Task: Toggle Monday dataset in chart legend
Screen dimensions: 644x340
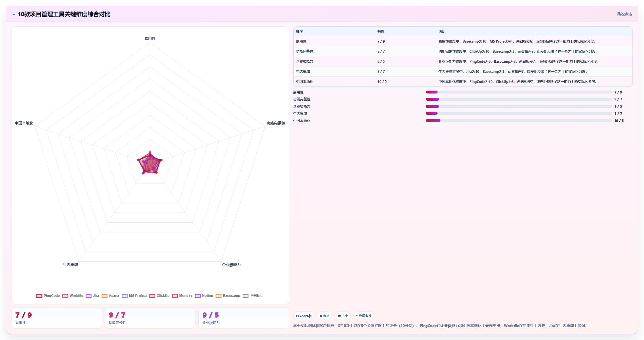Action: [182, 296]
